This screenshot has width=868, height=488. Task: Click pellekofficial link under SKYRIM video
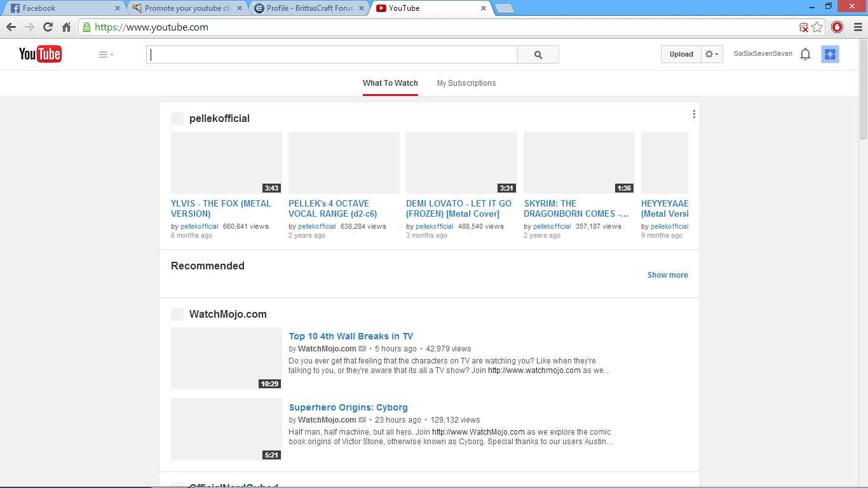tap(552, 226)
